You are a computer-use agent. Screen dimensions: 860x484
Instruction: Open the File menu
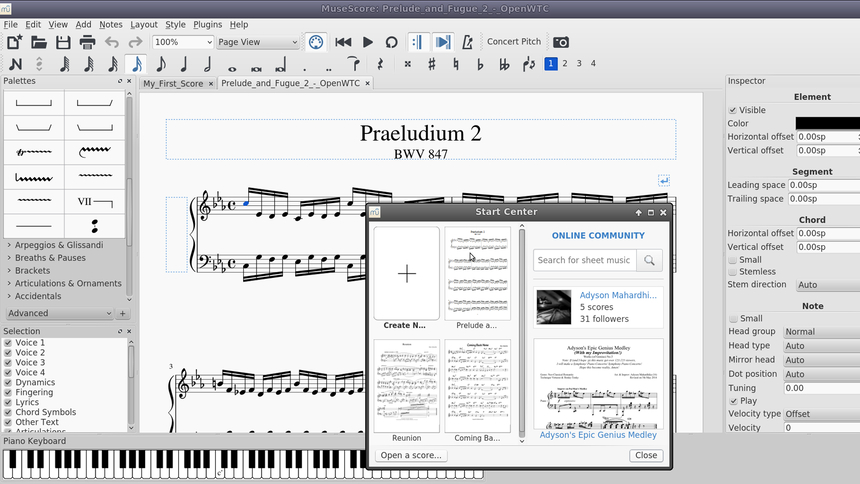click(10, 25)
